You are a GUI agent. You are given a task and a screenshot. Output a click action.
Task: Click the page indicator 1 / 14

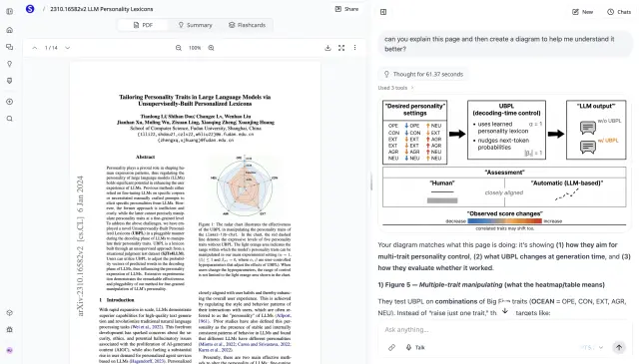coord(51,48)
